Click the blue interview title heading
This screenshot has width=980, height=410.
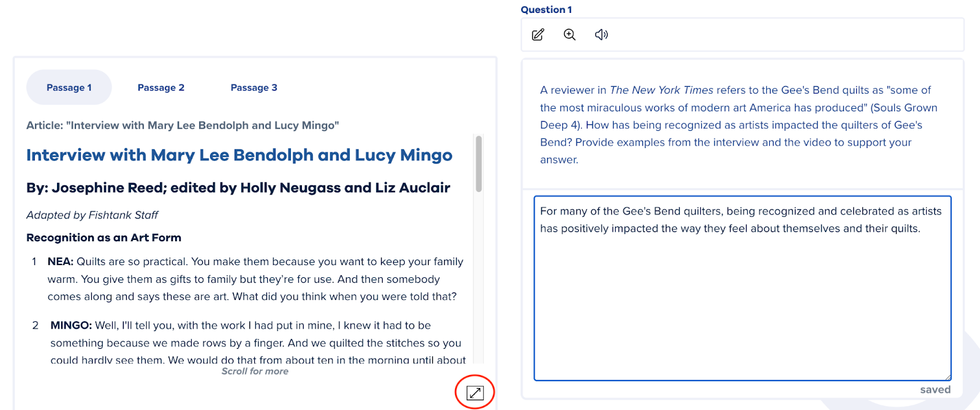[239, 155]
